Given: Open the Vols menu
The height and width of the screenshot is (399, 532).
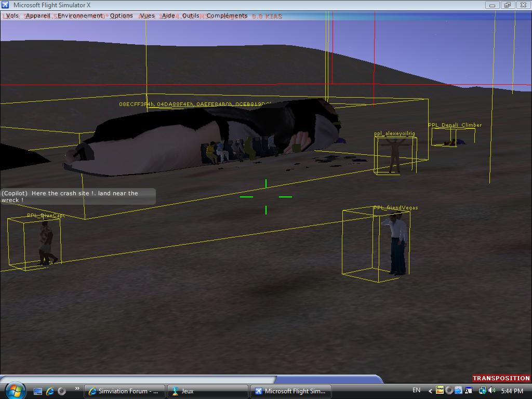Looking at the screenshot, I should click(12, 16).
